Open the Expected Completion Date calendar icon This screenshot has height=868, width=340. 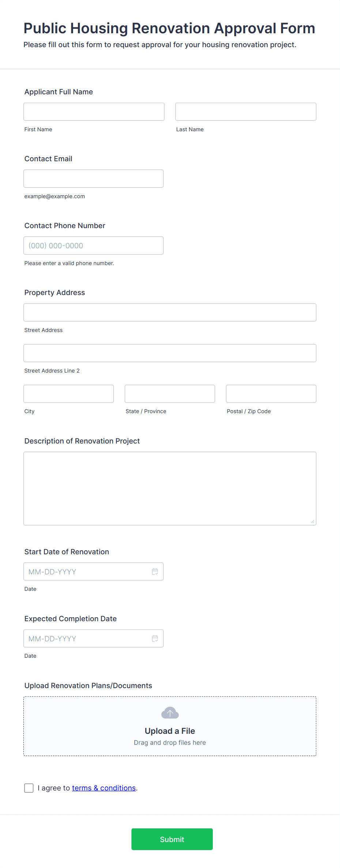155,638
